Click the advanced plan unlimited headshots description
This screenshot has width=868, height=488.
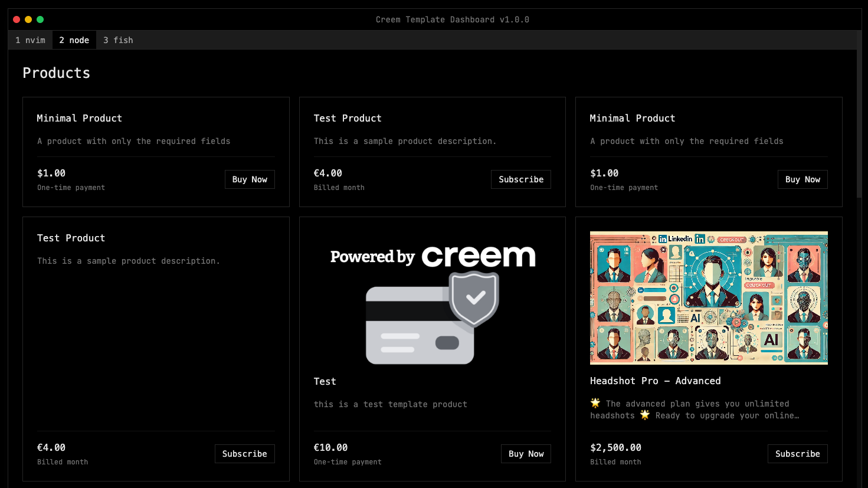pos(695,410)
